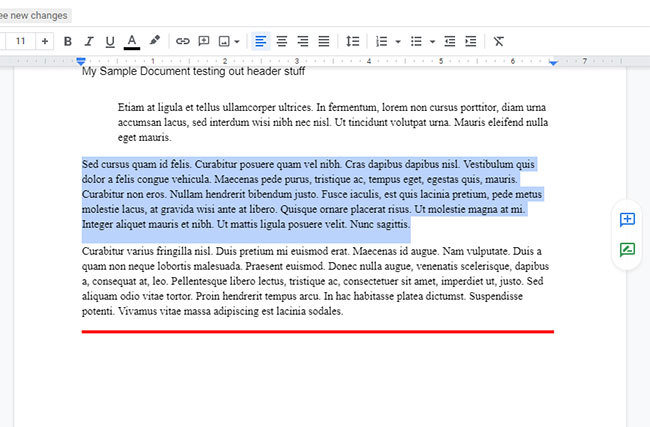Toggle bold formatting

pos(68,41)
